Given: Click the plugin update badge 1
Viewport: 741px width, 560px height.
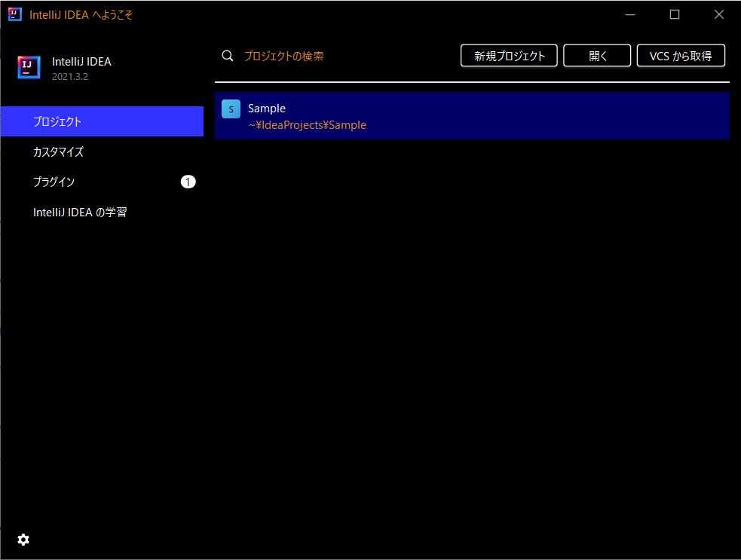Looking at the screenshot, I should [x=188, y=182].
